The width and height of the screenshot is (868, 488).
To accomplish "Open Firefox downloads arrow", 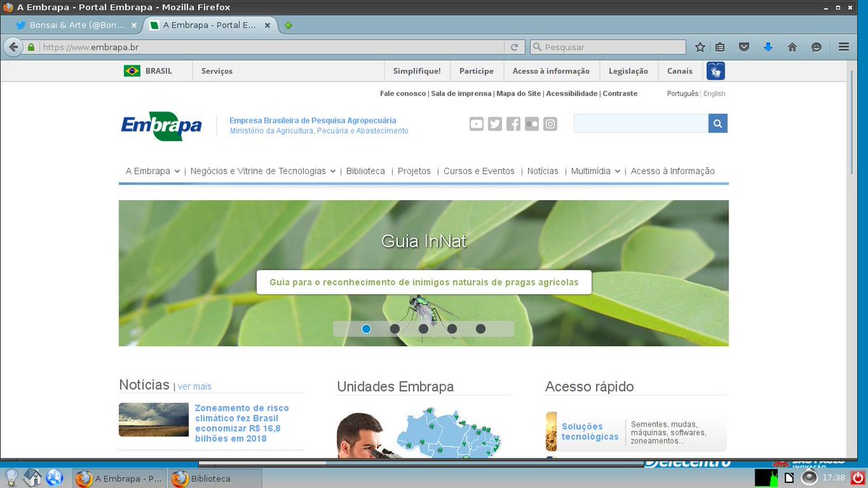I will [768, 47].
